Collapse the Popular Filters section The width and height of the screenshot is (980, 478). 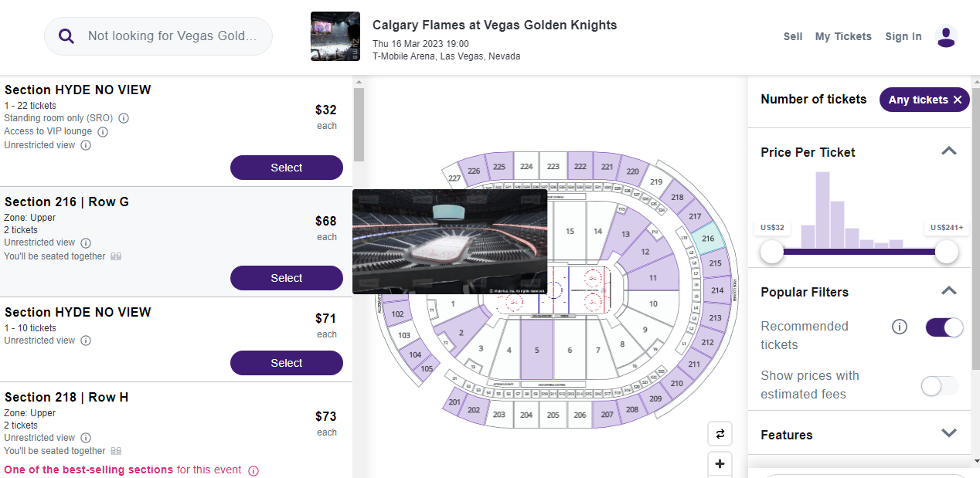pos(949,291)
